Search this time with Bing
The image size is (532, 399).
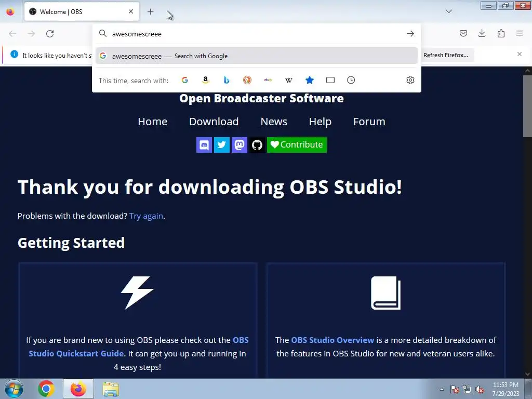point(227,80)
